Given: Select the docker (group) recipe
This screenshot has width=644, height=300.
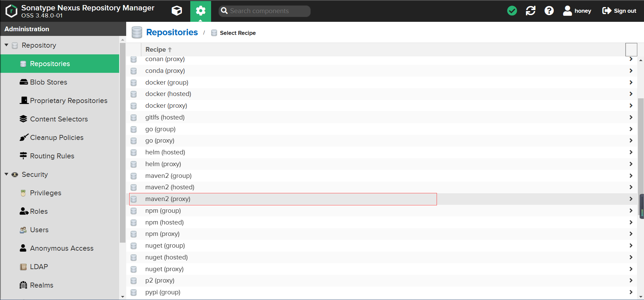Looking at the screenshot, I should [381, 82].
